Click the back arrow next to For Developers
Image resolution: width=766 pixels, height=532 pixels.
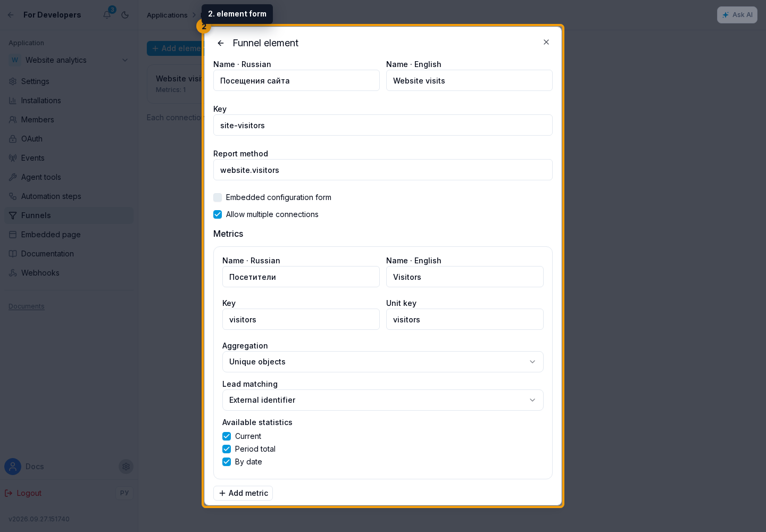[11, 15]
